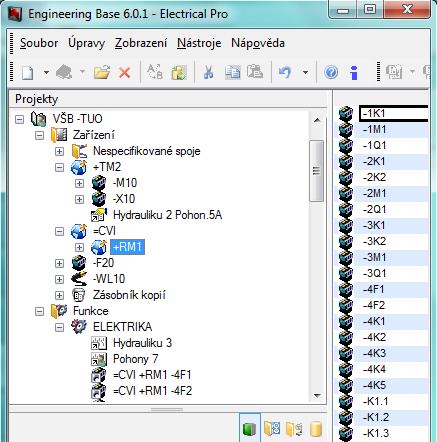Viewport: 437px width, 442px height.
Task: Click the Zásobník kopií bin icon
Action: 79,295
